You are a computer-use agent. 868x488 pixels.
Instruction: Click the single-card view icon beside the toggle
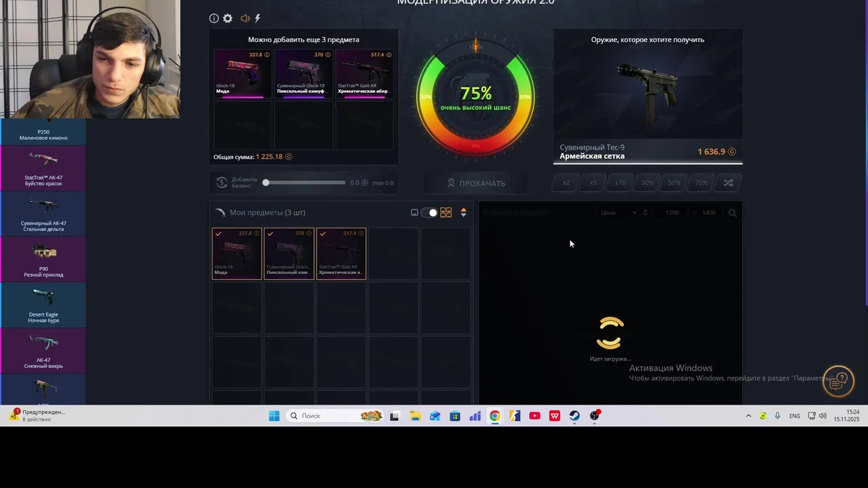click(x=414, y=213)
